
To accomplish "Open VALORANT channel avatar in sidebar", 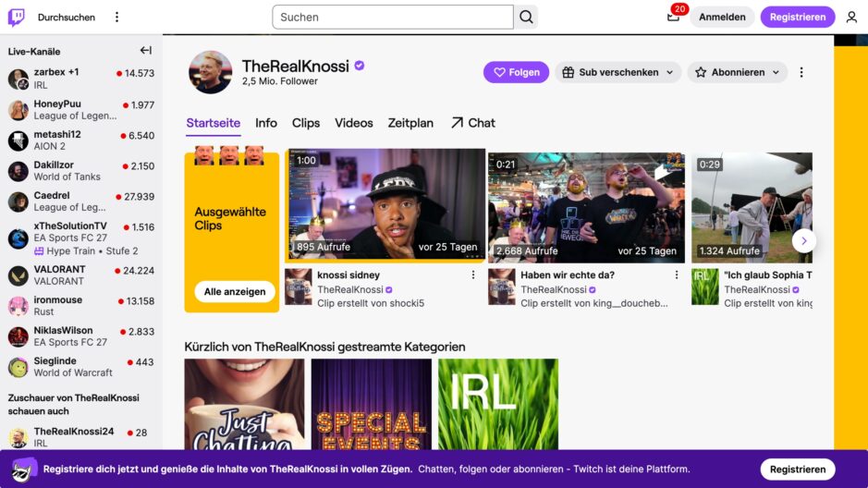I will (18, 275).
